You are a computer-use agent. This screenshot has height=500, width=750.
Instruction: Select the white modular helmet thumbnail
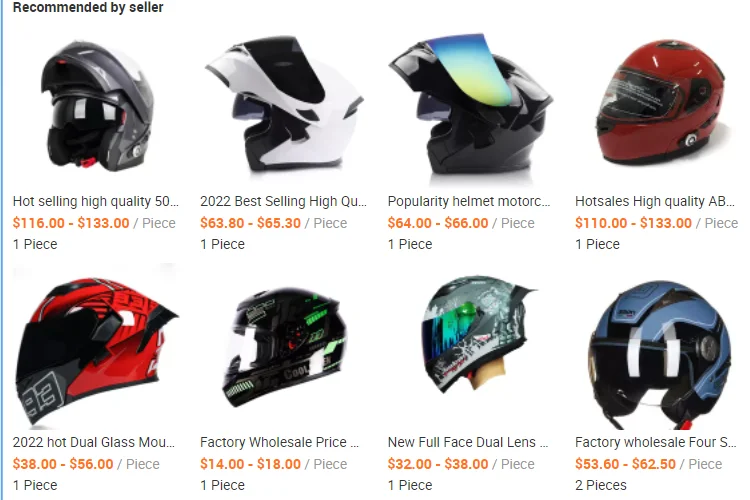[x=283, y=105]
